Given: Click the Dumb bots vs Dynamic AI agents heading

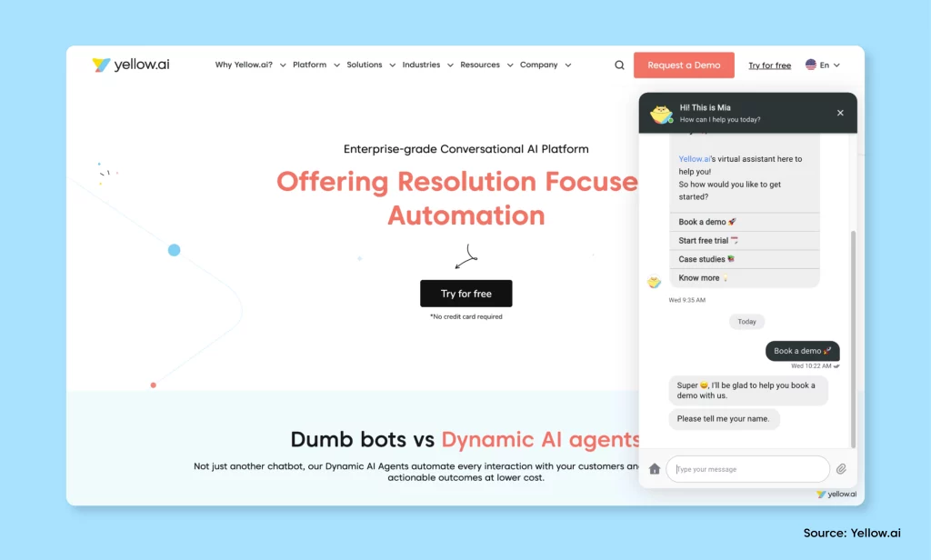Looking at the screenshot, I should pos(465,439).
